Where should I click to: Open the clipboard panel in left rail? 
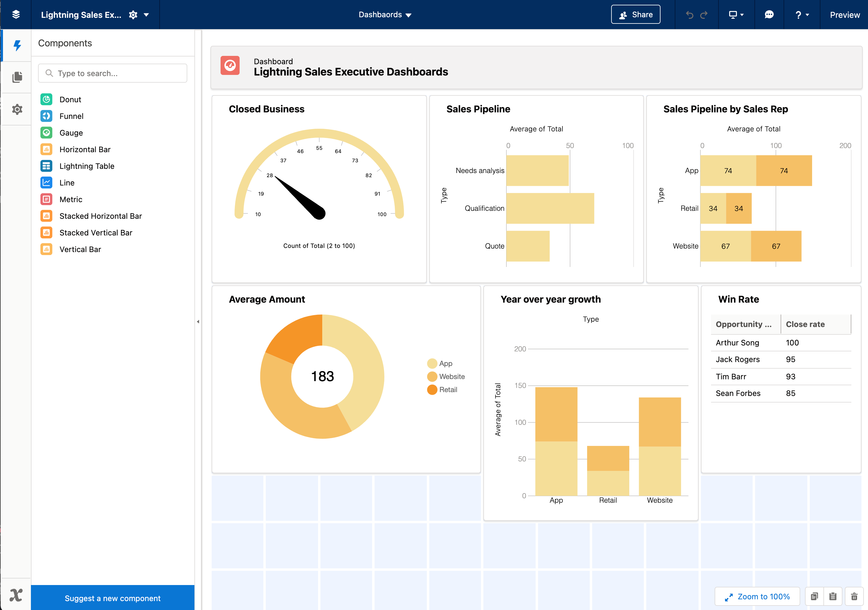pyautogui.click(x=17, y=77)
